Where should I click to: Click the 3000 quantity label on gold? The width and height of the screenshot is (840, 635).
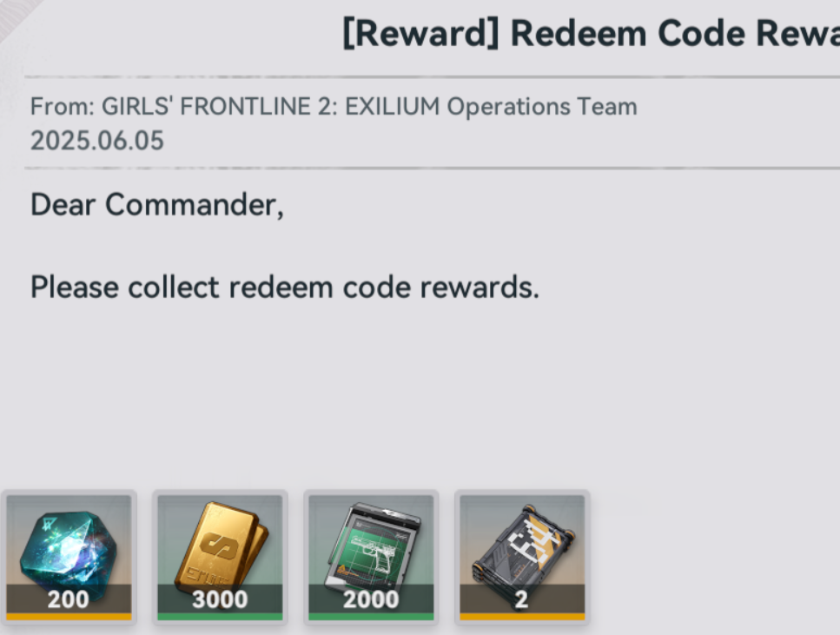(220, 599)
